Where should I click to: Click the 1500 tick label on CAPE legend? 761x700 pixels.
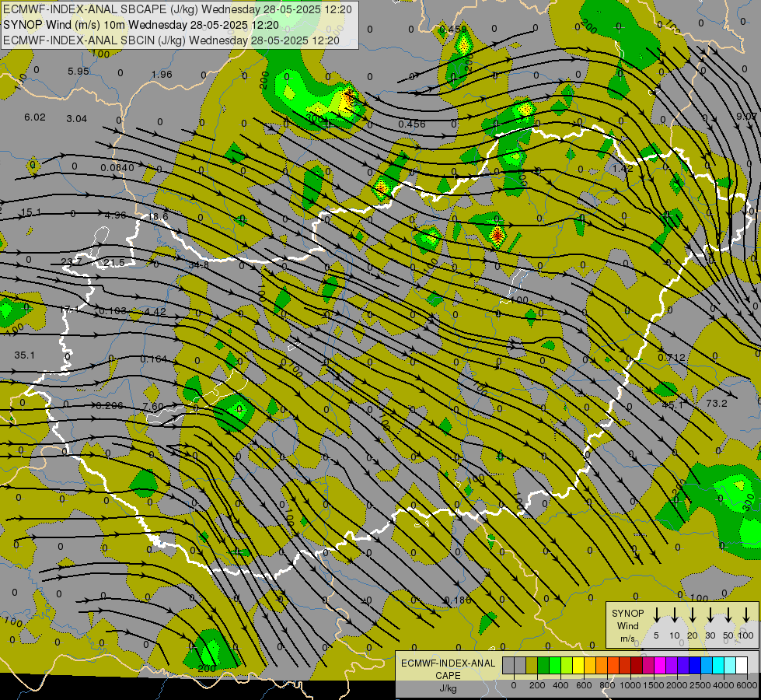point(654,685)
